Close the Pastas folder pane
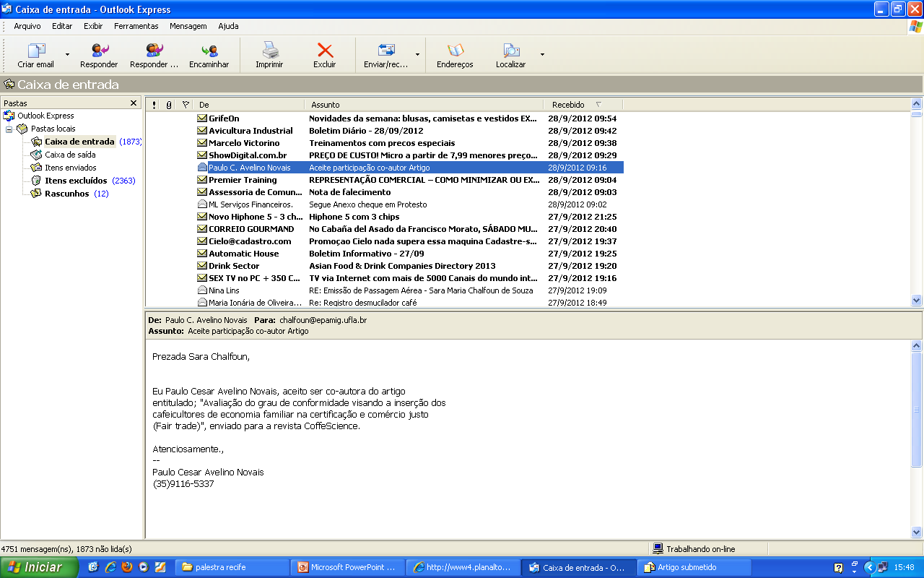924x578 pixels. [x=134, y=103]
